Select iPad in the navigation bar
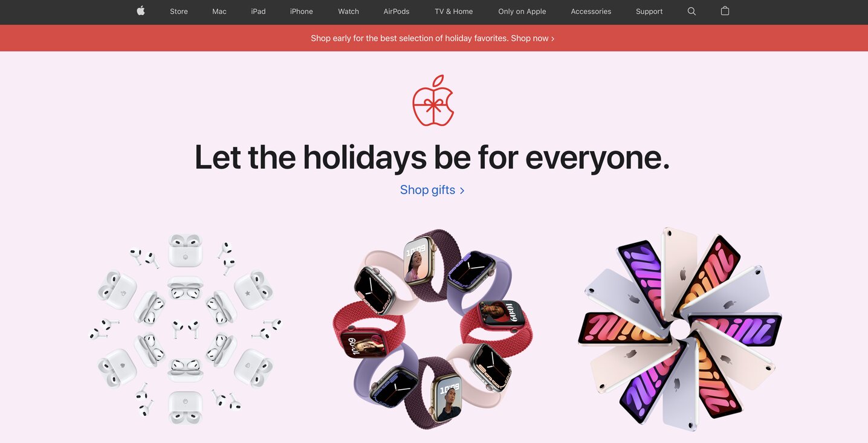Image resolution: width=868 pixels, height=443 pixels. tap(258, 11)
